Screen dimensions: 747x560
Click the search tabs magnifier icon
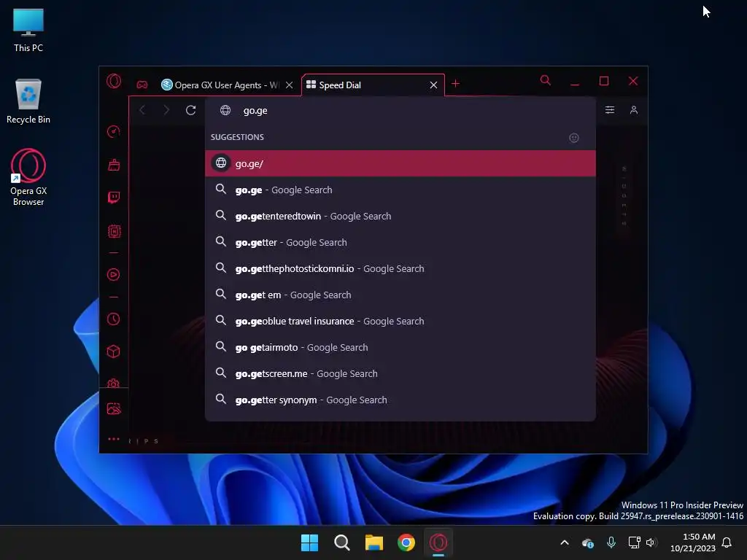546,80
